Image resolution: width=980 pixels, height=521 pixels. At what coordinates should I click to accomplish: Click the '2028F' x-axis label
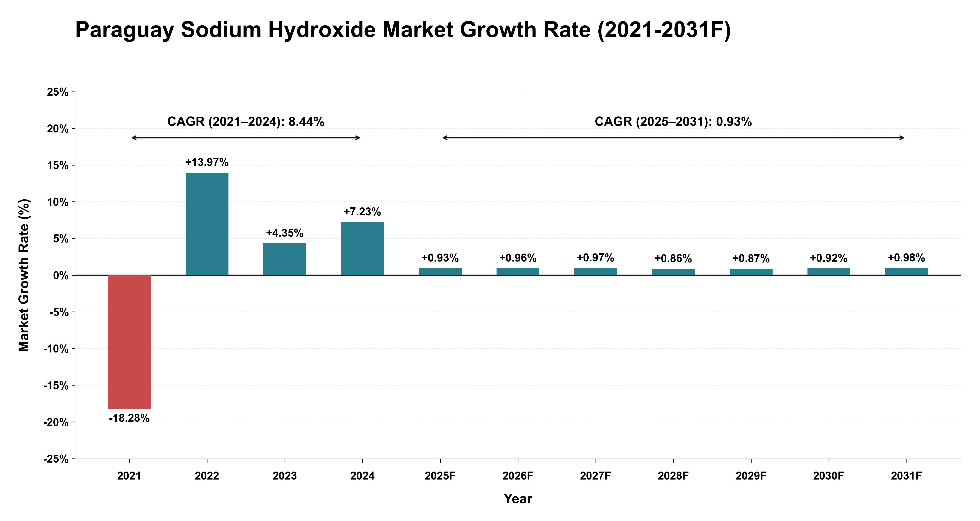coord(673,476)
